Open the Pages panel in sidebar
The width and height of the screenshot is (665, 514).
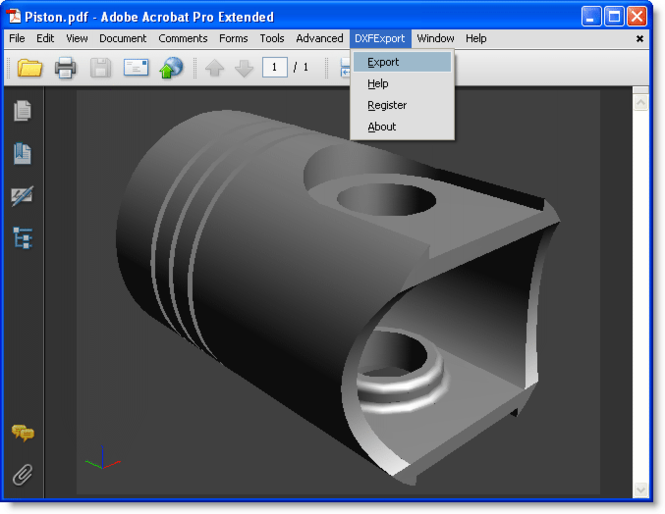pyautogui.click(x=22, y=111)
